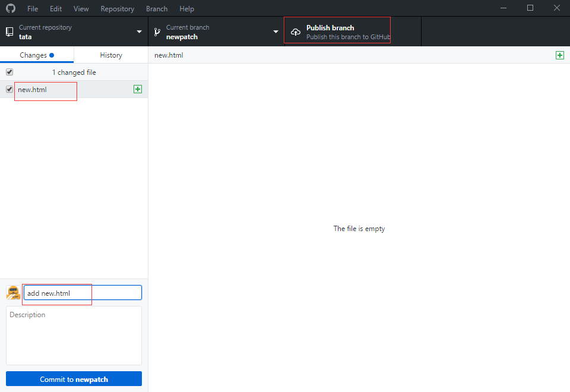Select the new.html changed file row
The image size is (570, 392).
pyautogui.click(x=74, y=90)
